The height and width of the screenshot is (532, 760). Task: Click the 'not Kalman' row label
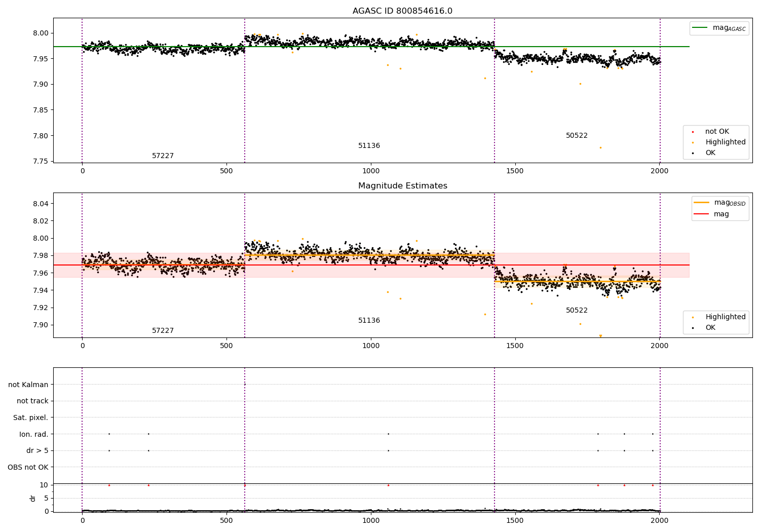pyautogui.click(x=28, y=385)
